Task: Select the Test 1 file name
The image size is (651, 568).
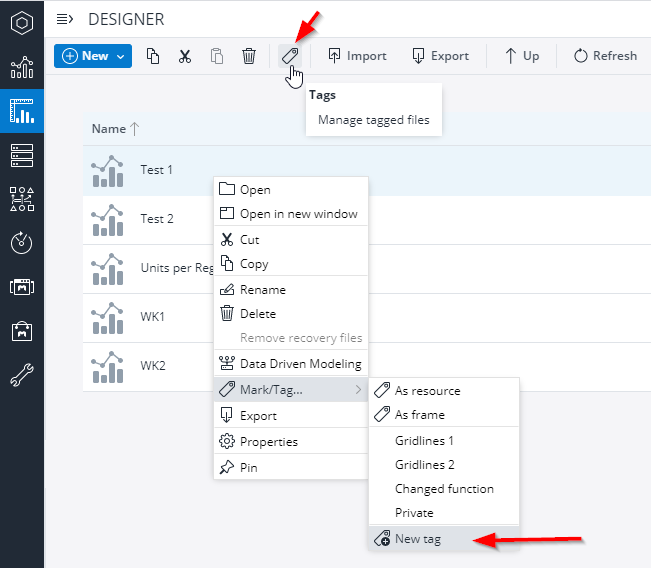Action: (157, 170)
